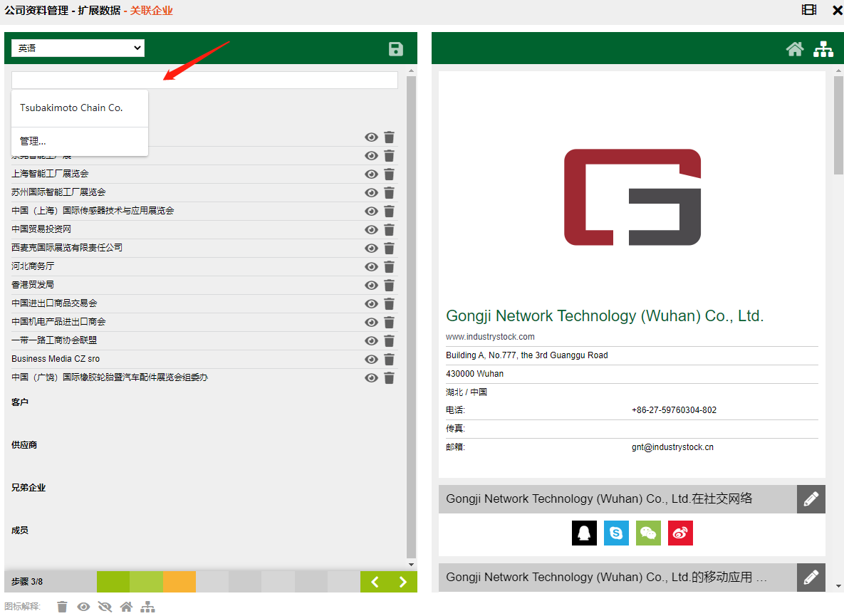The width and height of the screenshot is (844, 616).
Task: Open the 英语 language dropdown
Action: click(78, 48)
